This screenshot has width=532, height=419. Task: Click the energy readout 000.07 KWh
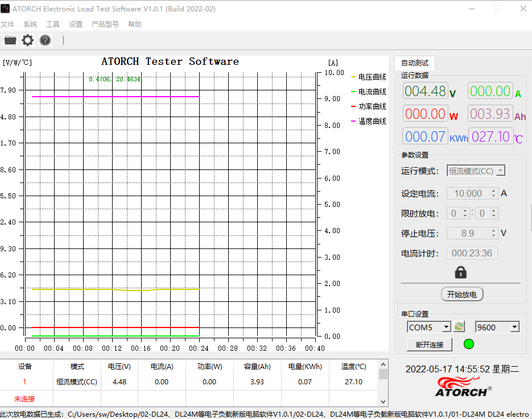[x=426, y=136]
